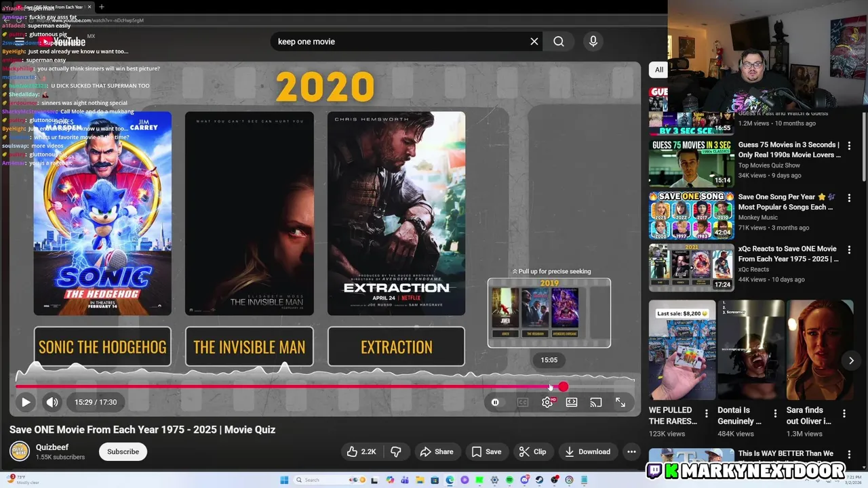Seek along the video progress bar

click(x=325, y=386)
